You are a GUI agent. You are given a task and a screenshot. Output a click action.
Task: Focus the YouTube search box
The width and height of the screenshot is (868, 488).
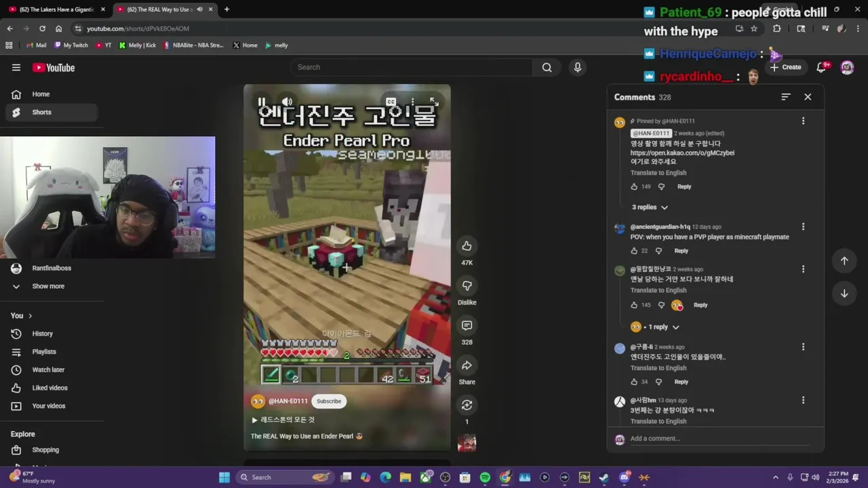[x=411, y=67]
